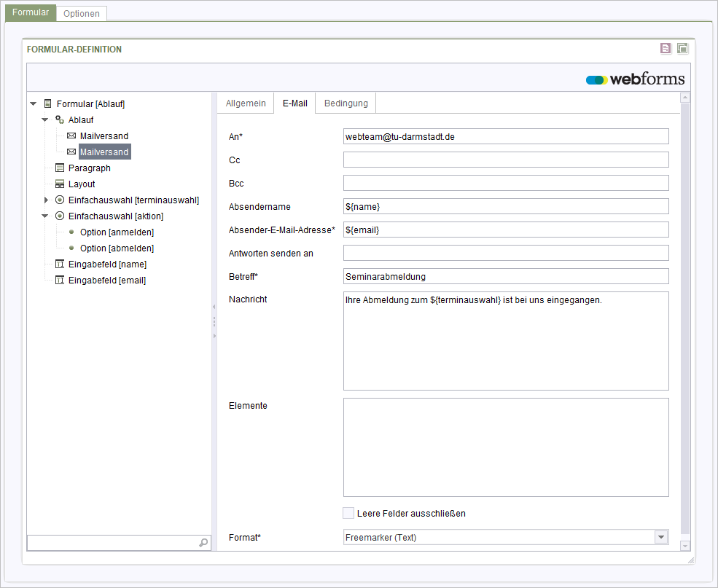Click the FORMULAR-DEFINITION heading text
Screen dimensions: 718x588
pos(74,50)
